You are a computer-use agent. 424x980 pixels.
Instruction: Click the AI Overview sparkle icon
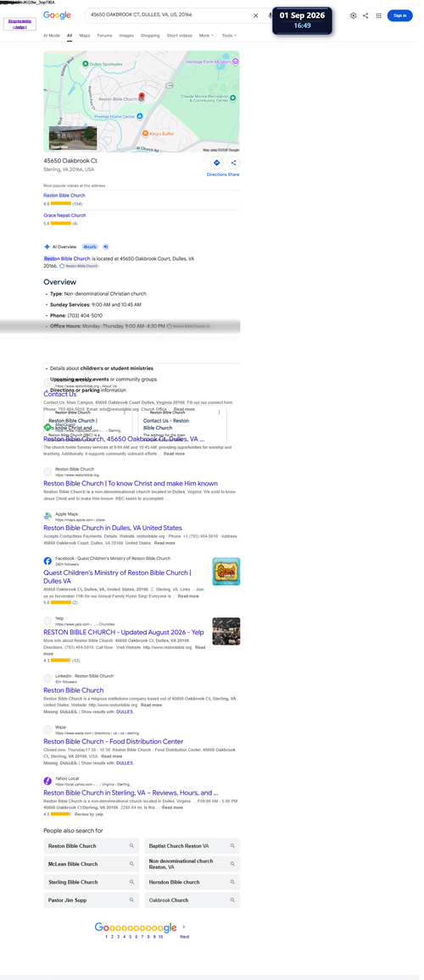(x=47, y=246)
